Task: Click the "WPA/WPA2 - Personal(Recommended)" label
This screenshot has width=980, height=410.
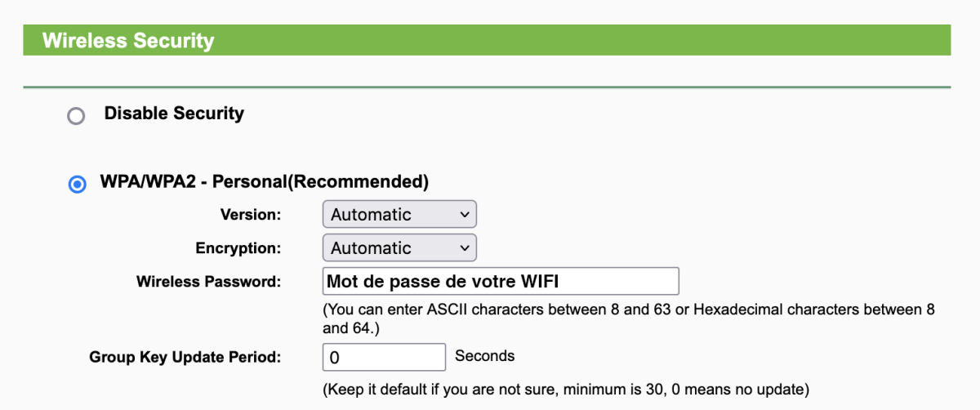Action: pos(264,181)
